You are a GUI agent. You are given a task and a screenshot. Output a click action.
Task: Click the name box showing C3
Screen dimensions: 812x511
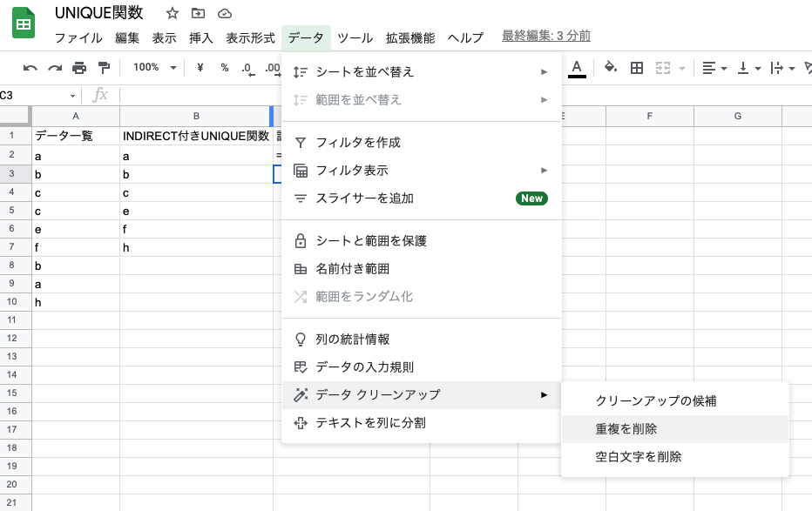tap(35, 94)
